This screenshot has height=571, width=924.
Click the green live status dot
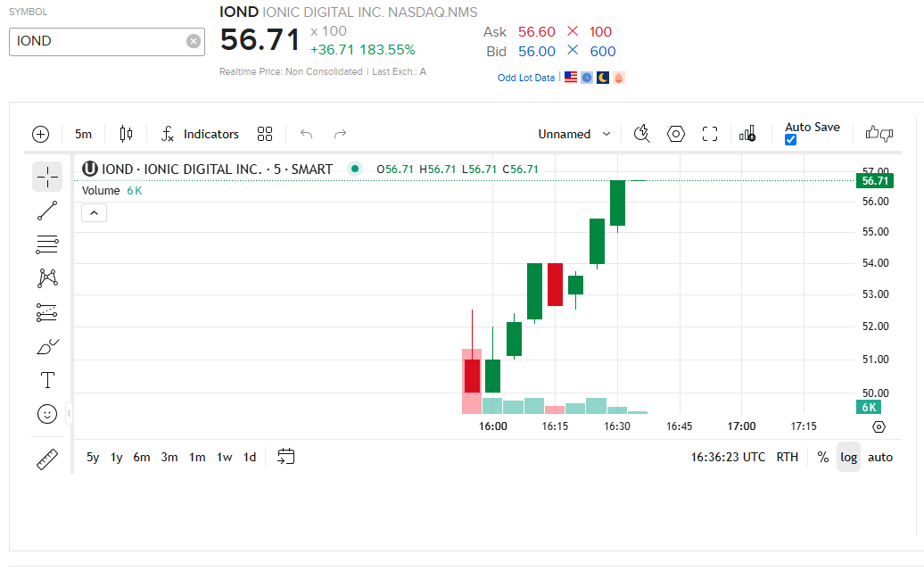coord(355,170)
